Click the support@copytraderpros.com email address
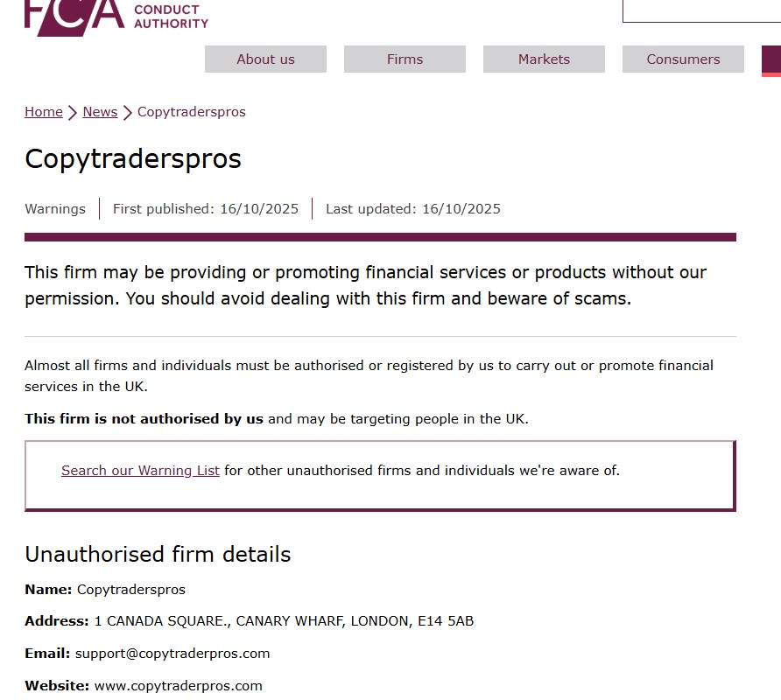Screen dimensions: 781x700 tap(172, 654)
